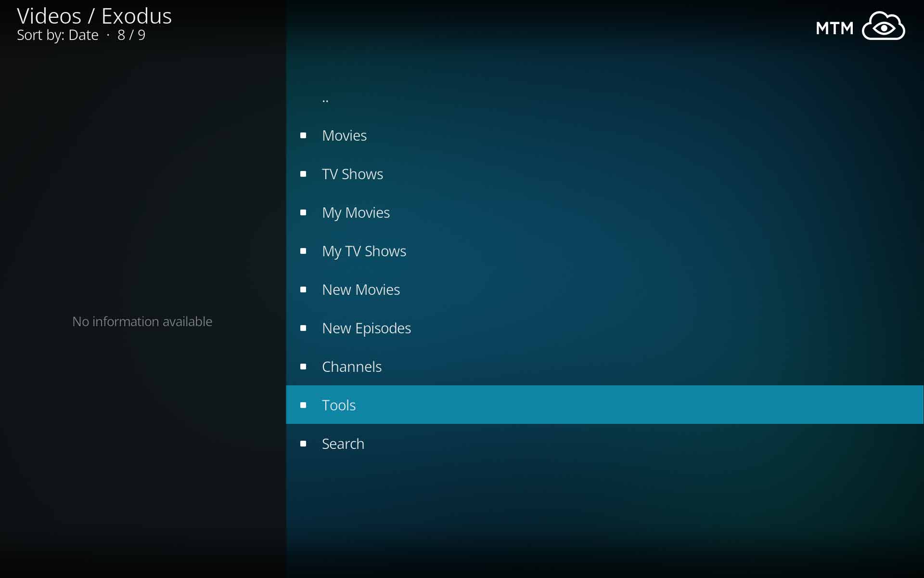Click the square bullet icon beside New Episodes
924x578 pixels.
coord(303,328)
